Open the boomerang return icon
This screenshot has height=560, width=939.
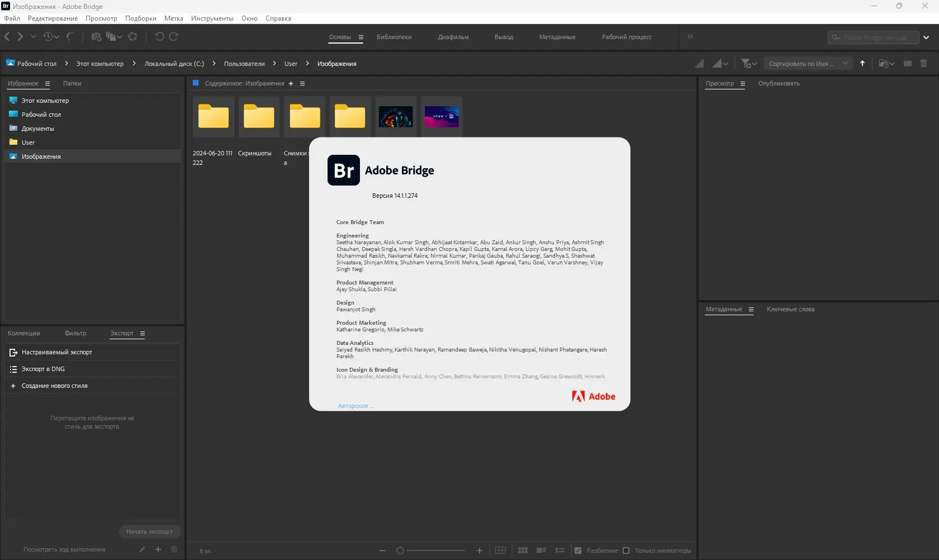point(69,37)
